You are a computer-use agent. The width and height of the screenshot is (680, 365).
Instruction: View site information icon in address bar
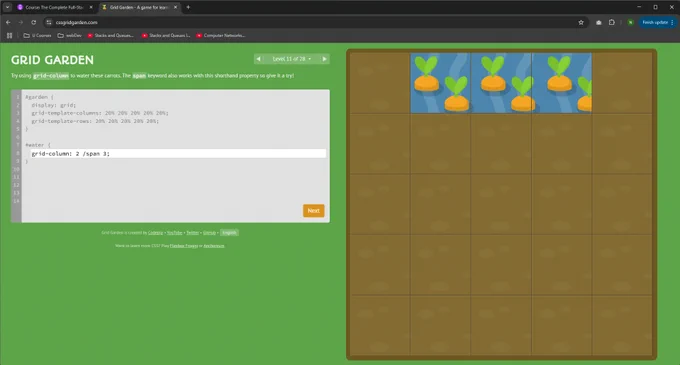pyautogui.click(x=49, y=23)
